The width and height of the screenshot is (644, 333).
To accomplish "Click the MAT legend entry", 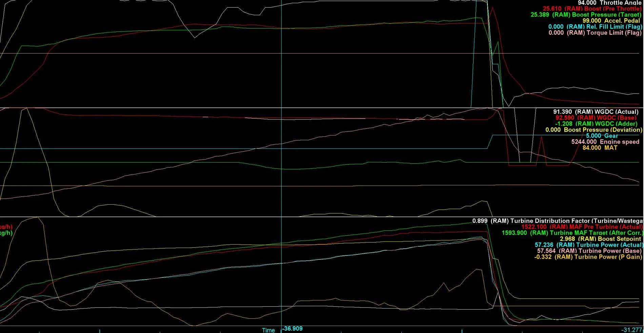I will 600,148.
